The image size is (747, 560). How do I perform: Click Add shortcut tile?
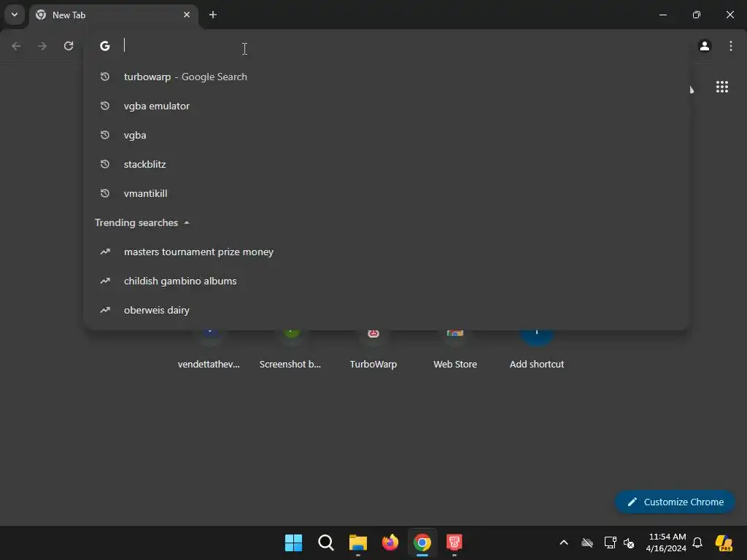536,350
